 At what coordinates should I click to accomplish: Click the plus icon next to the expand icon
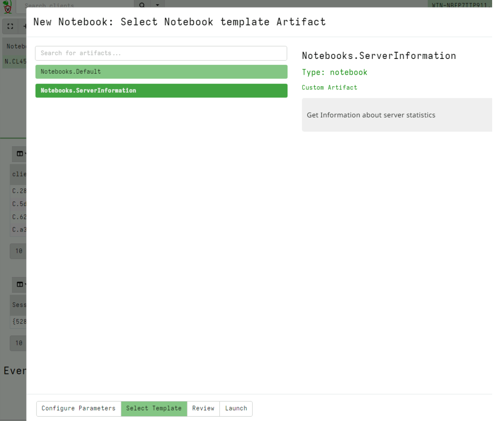pyautogui.click(x=25, y=26)
